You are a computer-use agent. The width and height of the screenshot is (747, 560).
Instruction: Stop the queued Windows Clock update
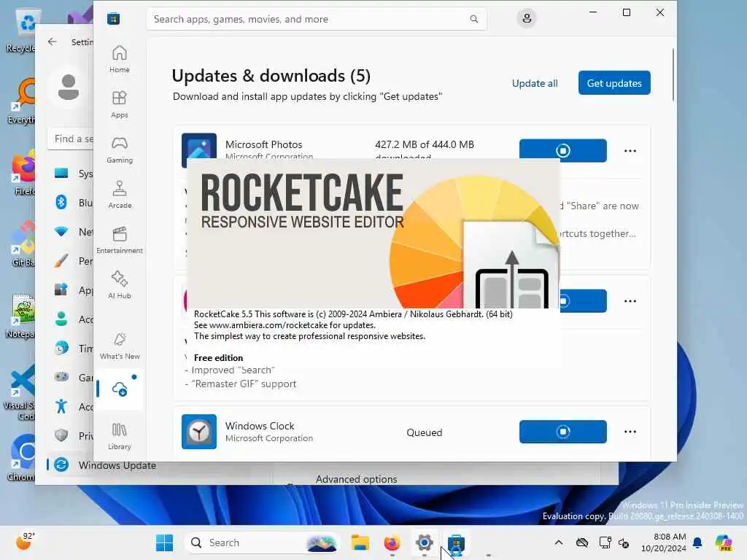click(562, 432)
